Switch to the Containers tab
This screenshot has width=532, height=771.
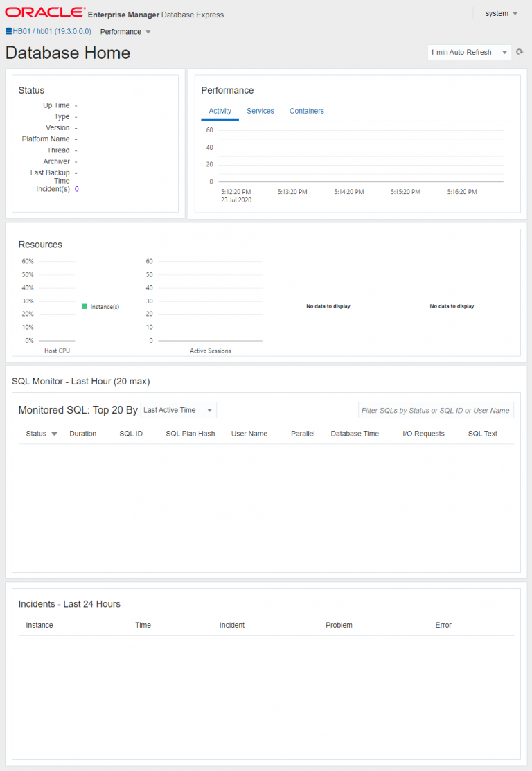306,111
